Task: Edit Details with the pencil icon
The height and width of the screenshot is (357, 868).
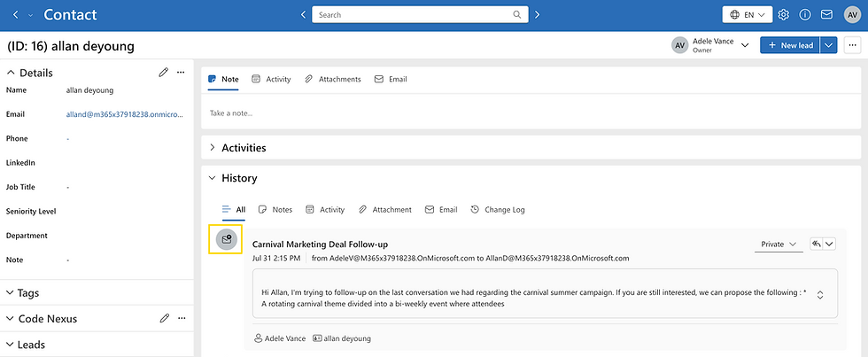Action: [x=163, y=73]
